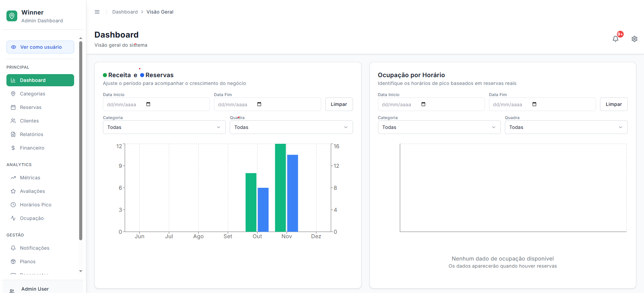Open calendar picker in Receita Data Início
The height and width of the screenshot is (293, 644).
click(x=148, y=104)
